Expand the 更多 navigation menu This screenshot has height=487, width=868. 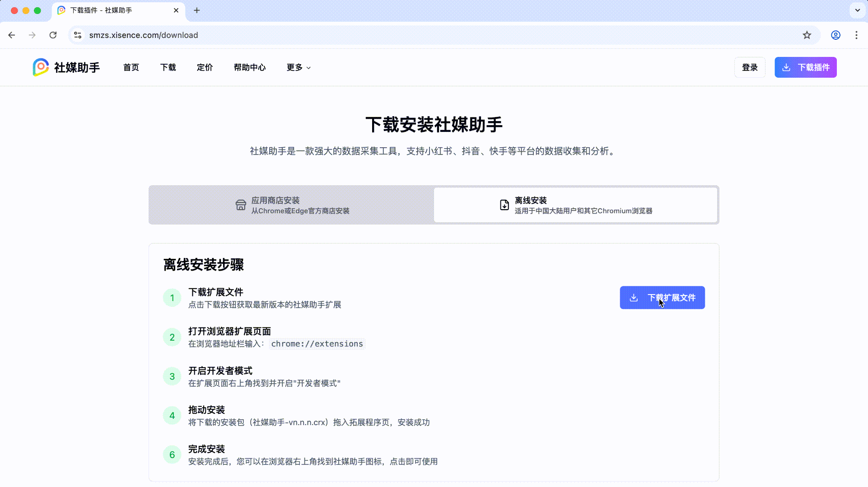pos(299,67)
